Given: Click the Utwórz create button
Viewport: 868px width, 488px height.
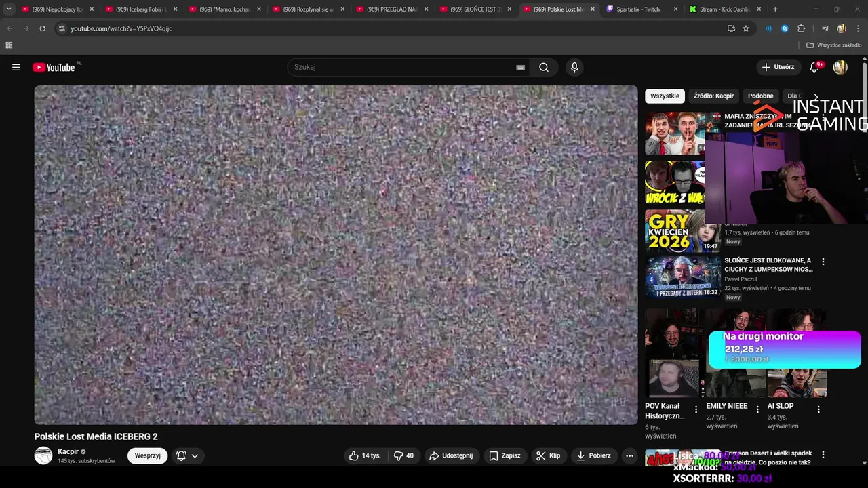Looking at the screenshot, I should (778, 67).
